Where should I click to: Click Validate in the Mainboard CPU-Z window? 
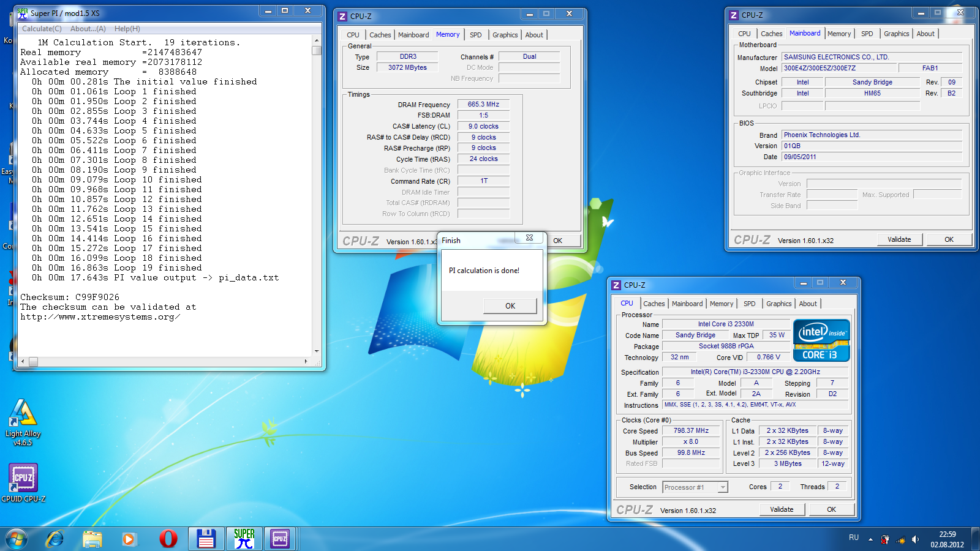click(x=899, y=239)
